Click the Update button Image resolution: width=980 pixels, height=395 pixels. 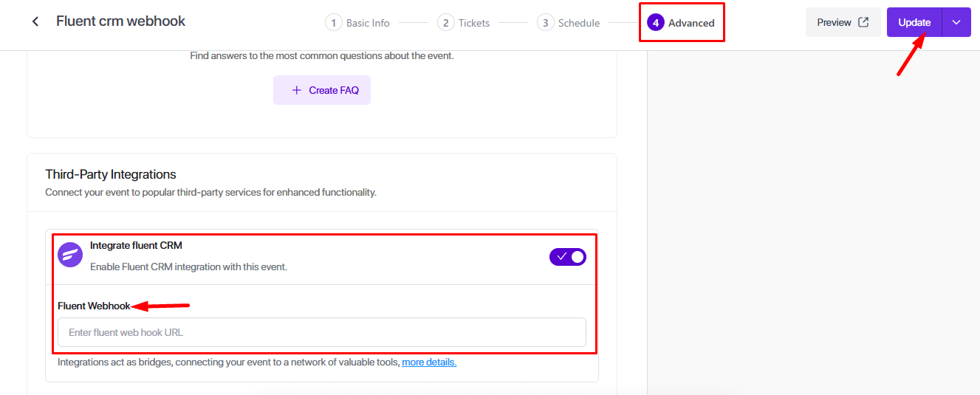click(x=914, y=22)
